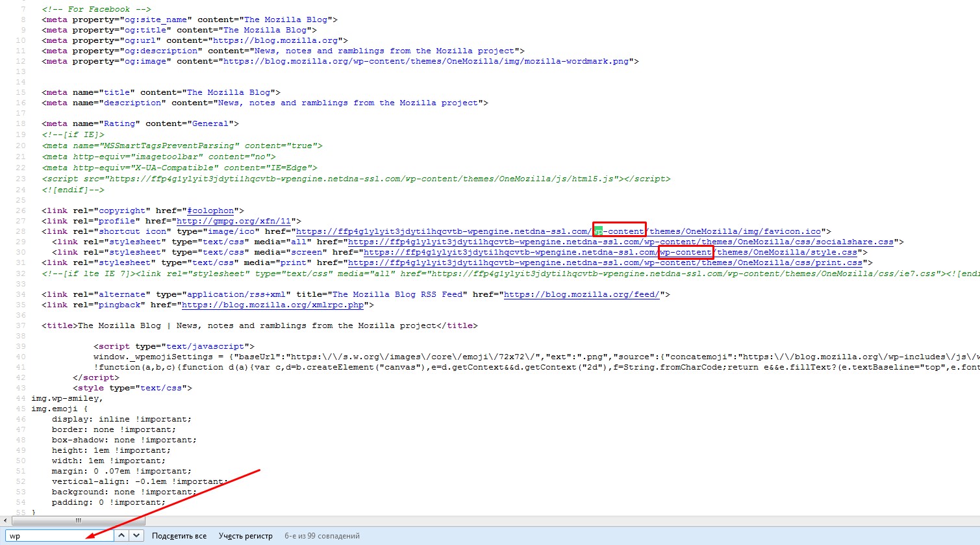
Task: Click the og:url meta line
Action: [195, 40]
